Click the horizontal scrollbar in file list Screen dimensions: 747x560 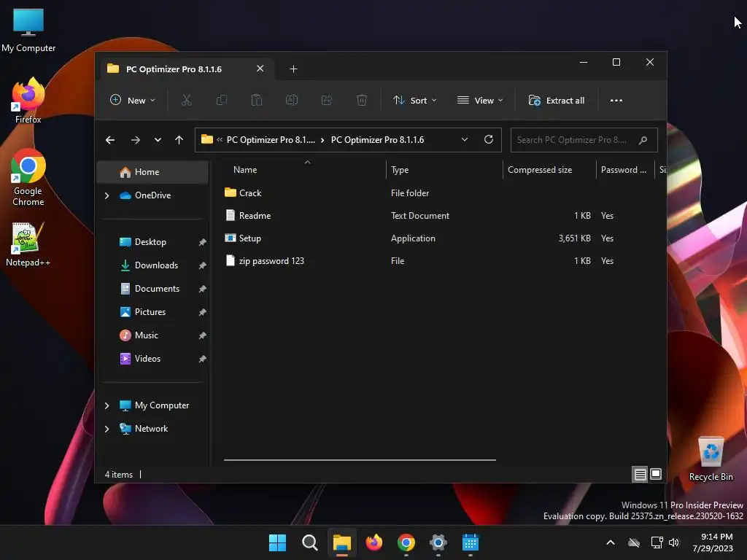click(360, 460)
